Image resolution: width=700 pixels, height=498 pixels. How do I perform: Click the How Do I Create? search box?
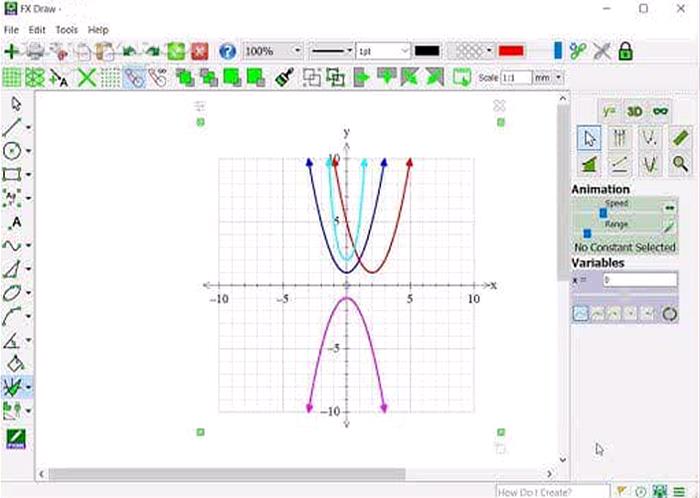(x=553, y=492)
